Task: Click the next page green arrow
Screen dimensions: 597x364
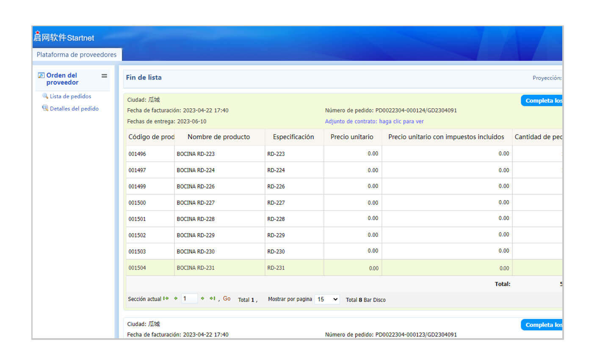Action: pos(202,299)
